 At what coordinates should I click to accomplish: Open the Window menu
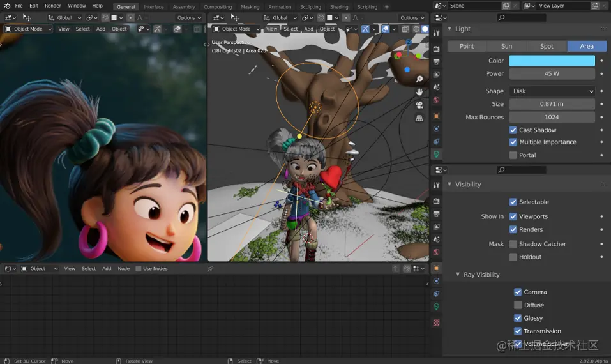click(77, 6)
